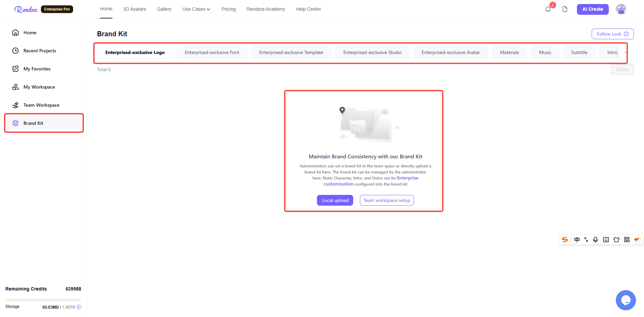
Task: Click the Local upload button
Action: click(x=335, y=200)
